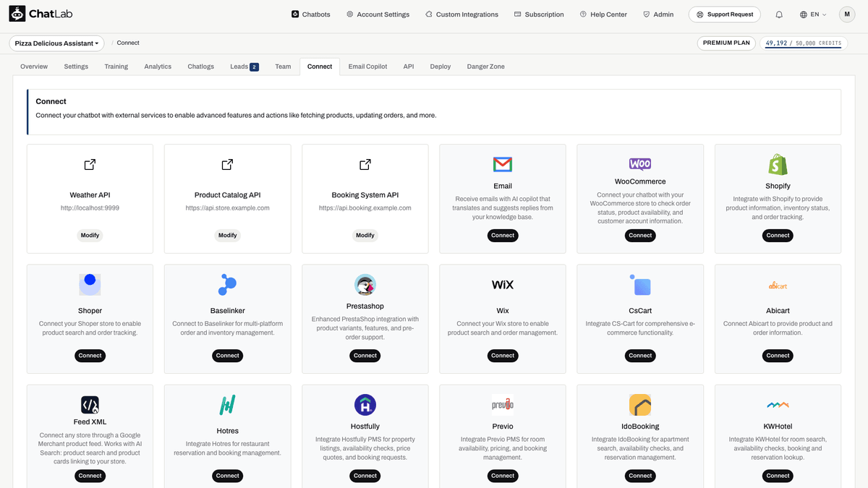
Task: Click the IdoBooking logo icon
Action: tap(640, 405)
